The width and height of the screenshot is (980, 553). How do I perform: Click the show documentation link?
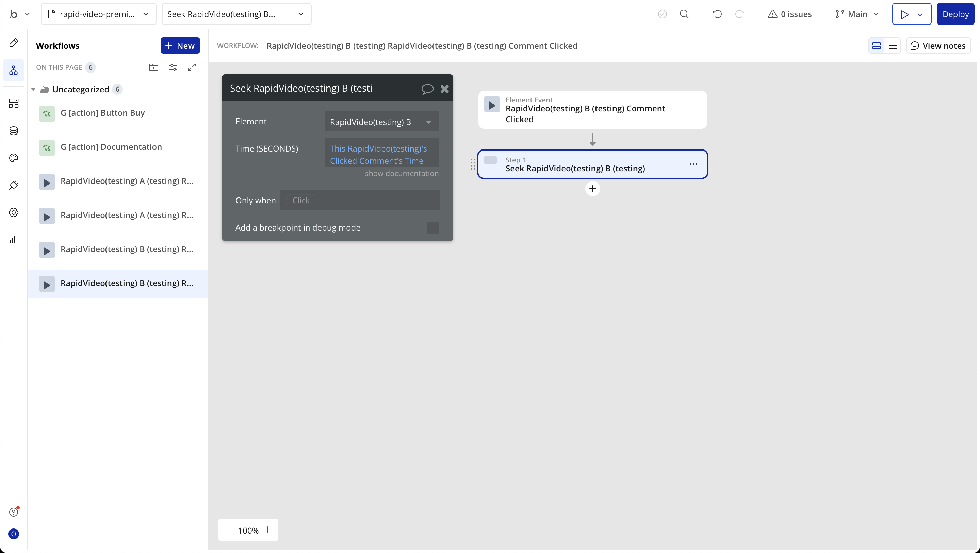coord(402,174)
